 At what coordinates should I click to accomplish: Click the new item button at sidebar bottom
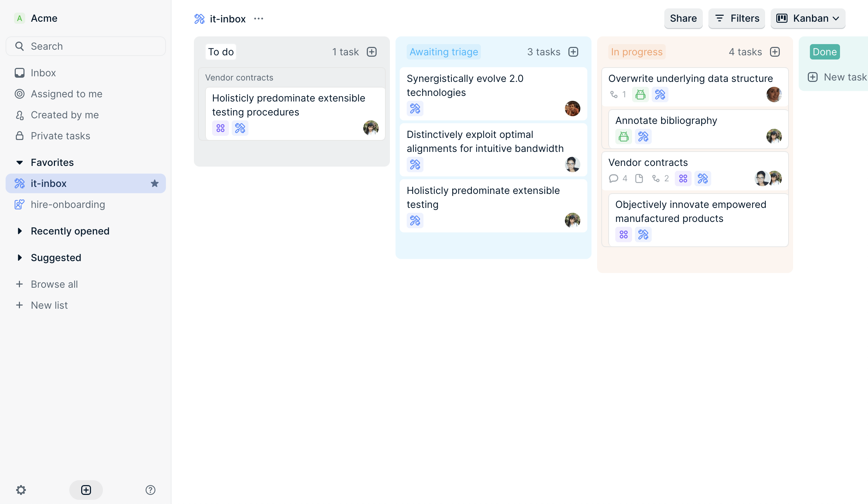86,490
